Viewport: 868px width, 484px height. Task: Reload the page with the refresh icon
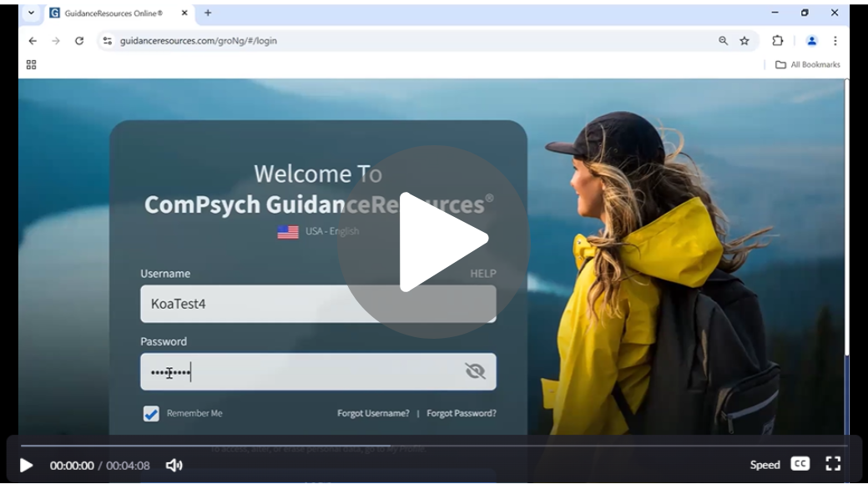(x=79, y=40)
